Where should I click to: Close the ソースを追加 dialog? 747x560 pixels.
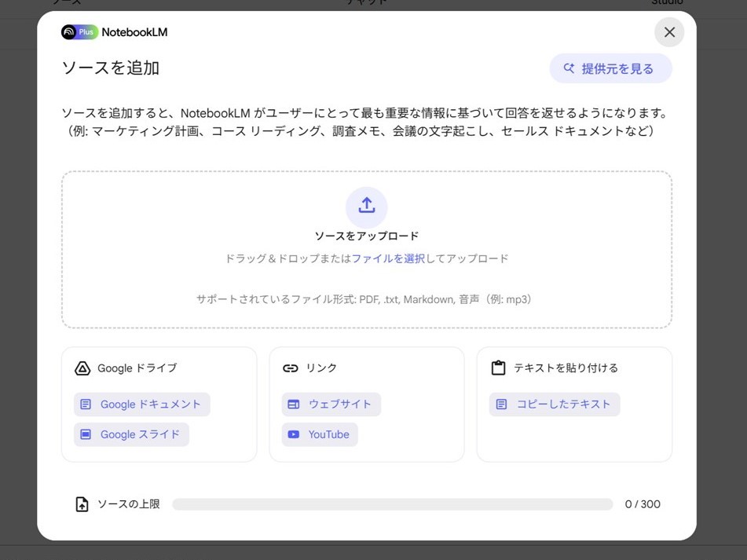[669, 32]
